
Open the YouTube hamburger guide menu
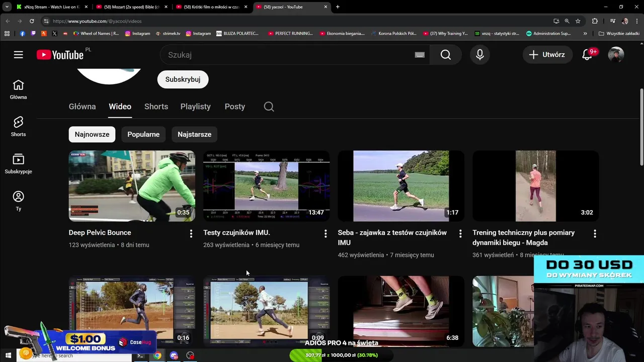click(19, 55)
